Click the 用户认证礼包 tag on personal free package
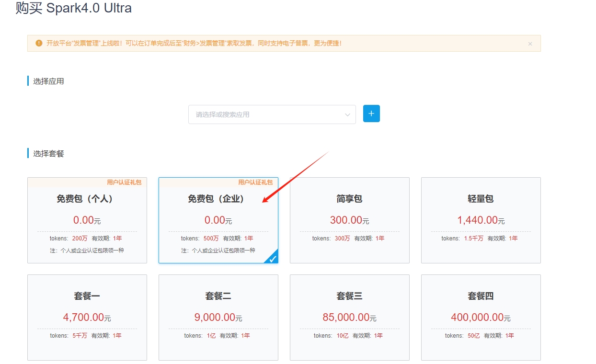Image resolution: width=596 pixels, height=364 pixels. 124,182
